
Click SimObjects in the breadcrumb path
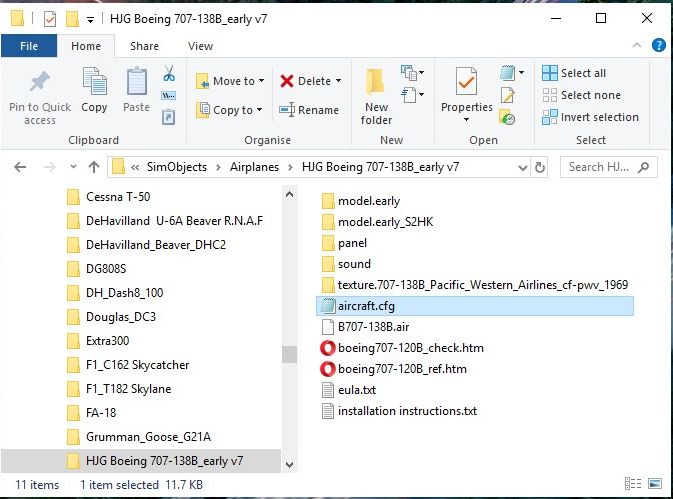click(x=177, y=167)
